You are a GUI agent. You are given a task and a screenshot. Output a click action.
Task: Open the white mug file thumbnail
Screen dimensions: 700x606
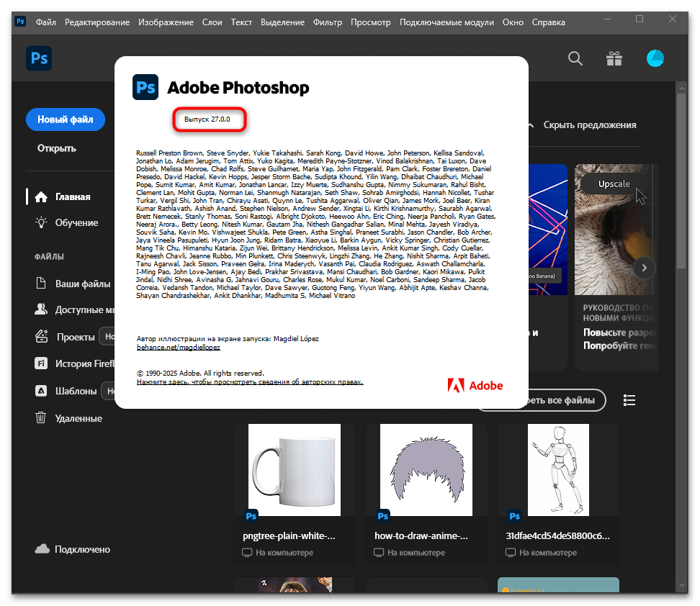tap(295, 470)
